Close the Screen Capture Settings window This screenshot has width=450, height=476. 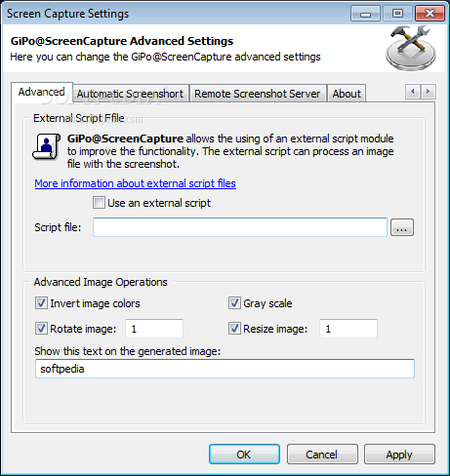coord(430,14)
